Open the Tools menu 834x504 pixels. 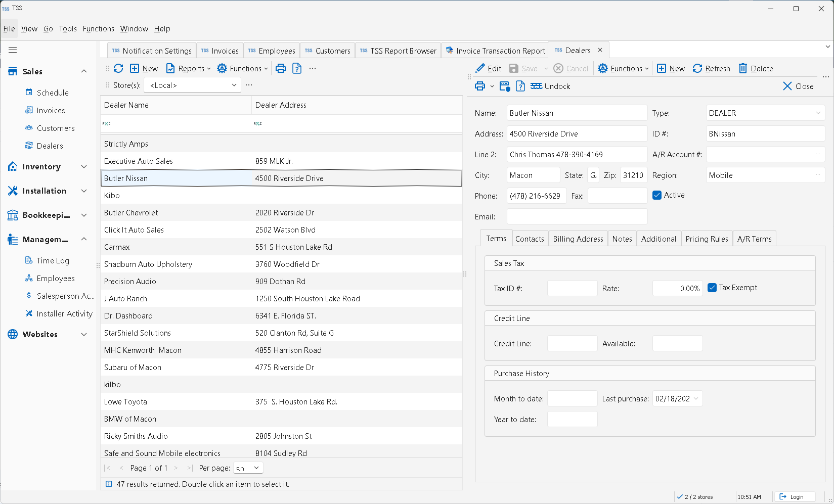(68, 29)
